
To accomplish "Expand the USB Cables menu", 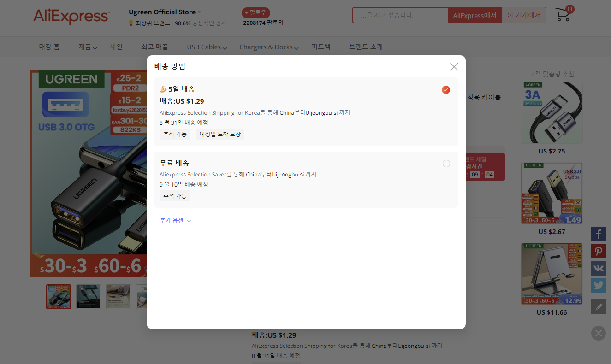I will coord(207,47).
